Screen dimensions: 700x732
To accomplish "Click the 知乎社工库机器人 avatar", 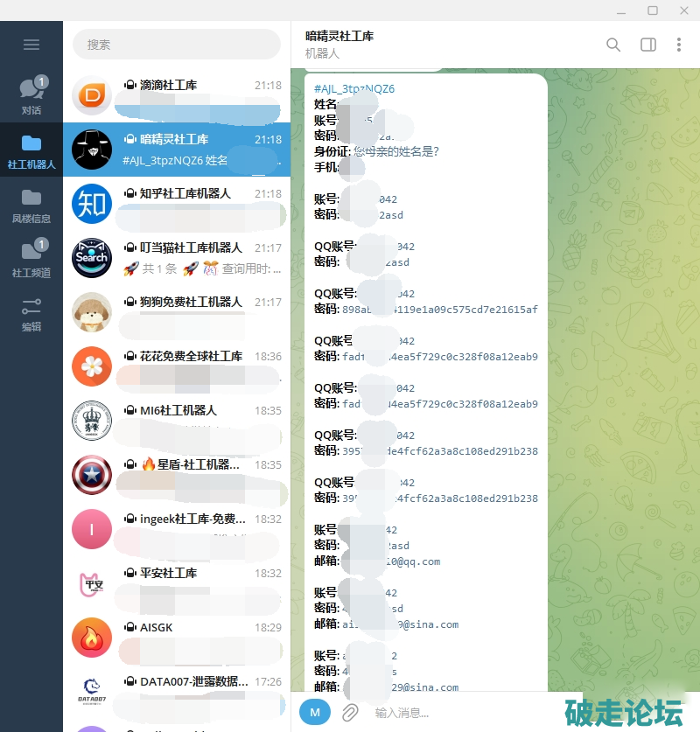I will [x=92, y=204].
